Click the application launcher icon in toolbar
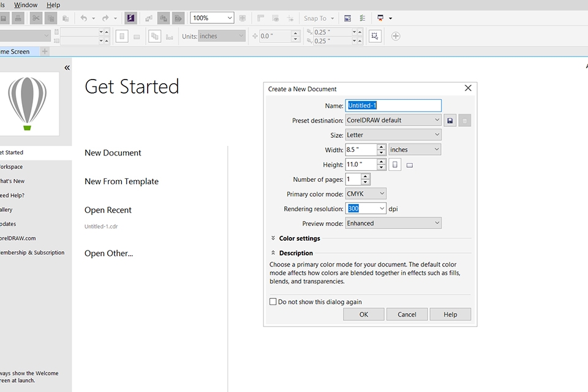Image resolution: width=588 pixels, height=392 pixels. 380,18
